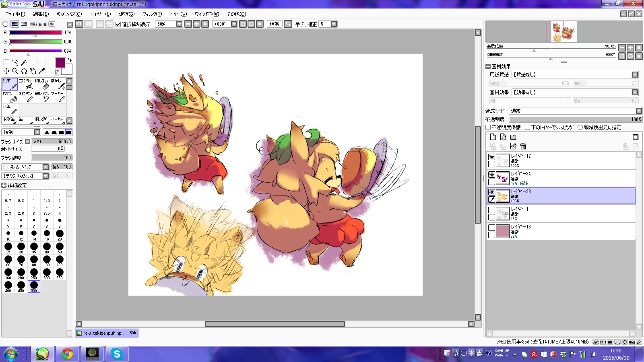Expand the 詳細設定 advanced settings section
The width and height of the screenshot is (644, 362).
click(4, 185)
